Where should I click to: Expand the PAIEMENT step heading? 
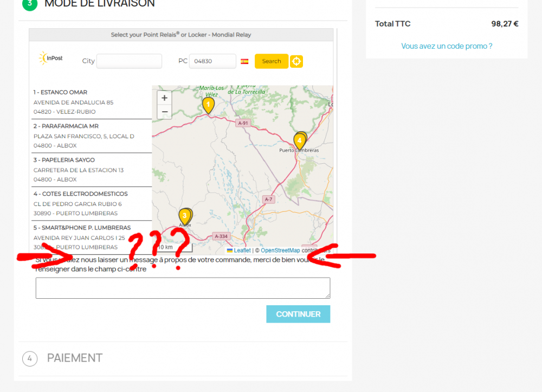point(75,358)
